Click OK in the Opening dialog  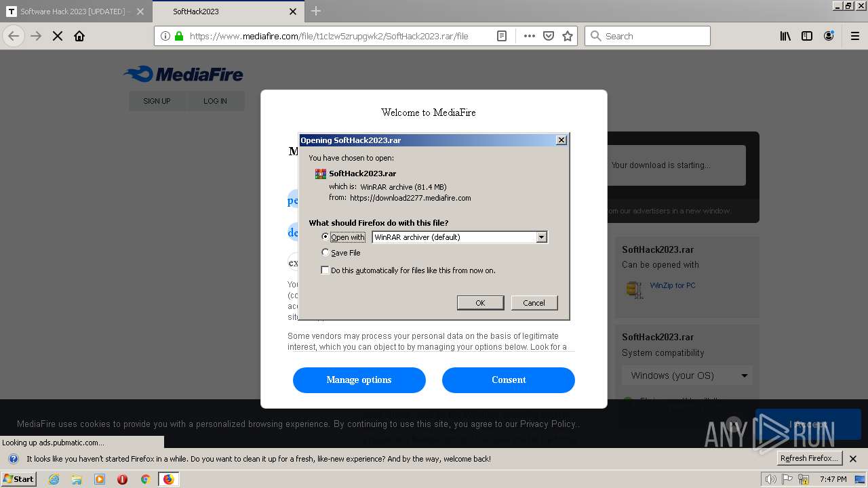pyautogui.click(x=480, y=302)
